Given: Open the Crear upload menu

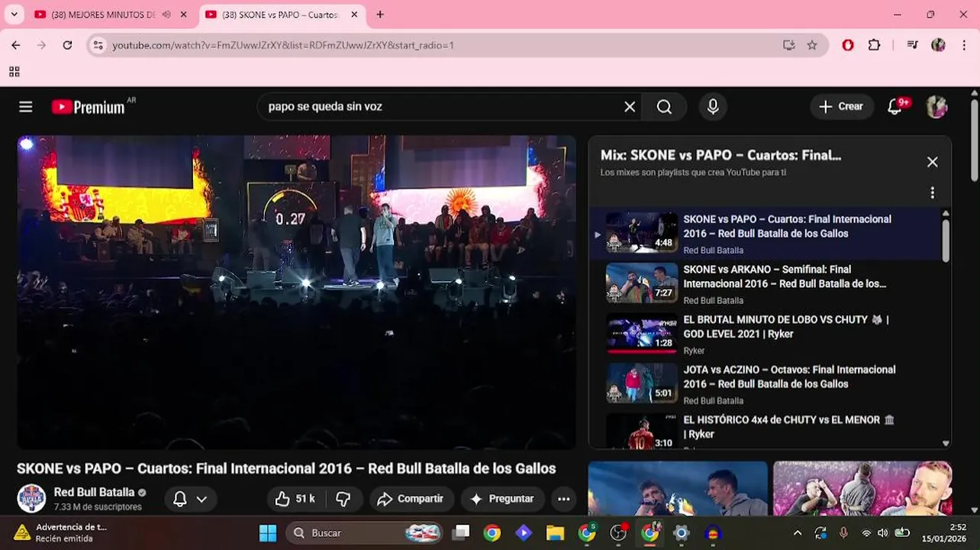Looking at the screenshot, I should tap(840, 107).
